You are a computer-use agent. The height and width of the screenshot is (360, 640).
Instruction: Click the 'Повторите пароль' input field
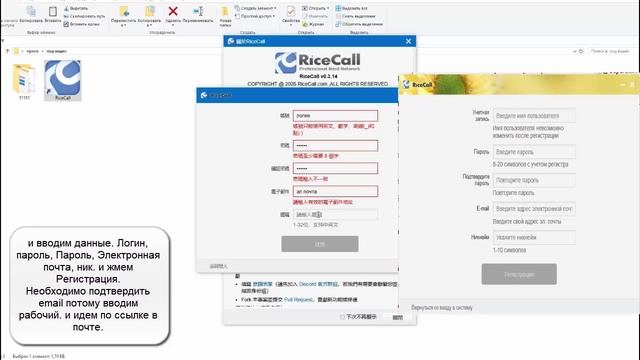[x=534, y=180]
